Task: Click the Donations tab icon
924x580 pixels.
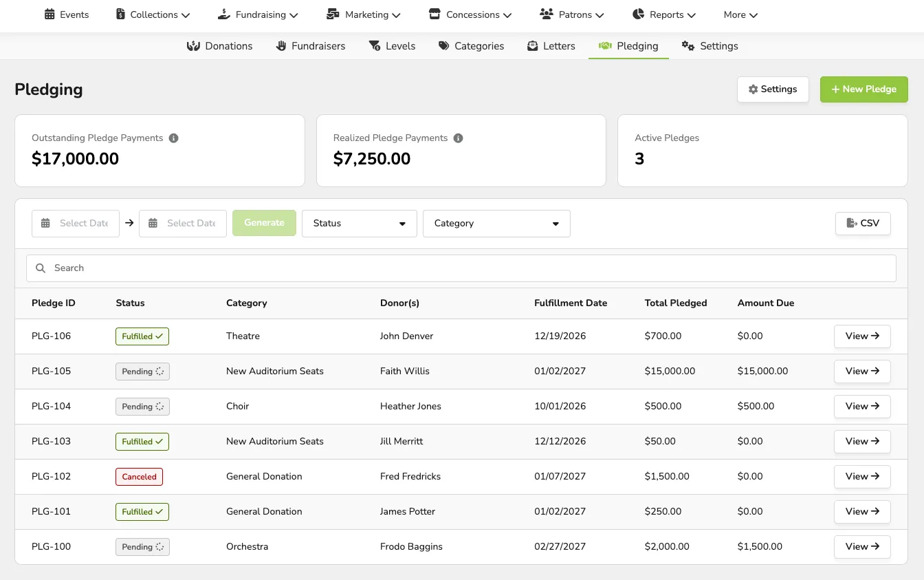Action: (x=193, y=46)
